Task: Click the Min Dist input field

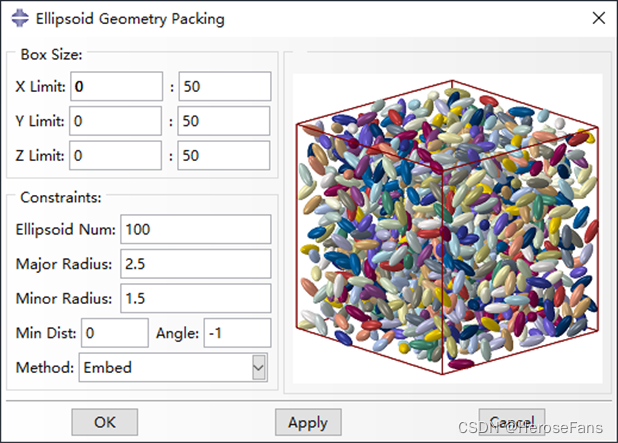Action: pyautogui.click(x=115, y=333)
